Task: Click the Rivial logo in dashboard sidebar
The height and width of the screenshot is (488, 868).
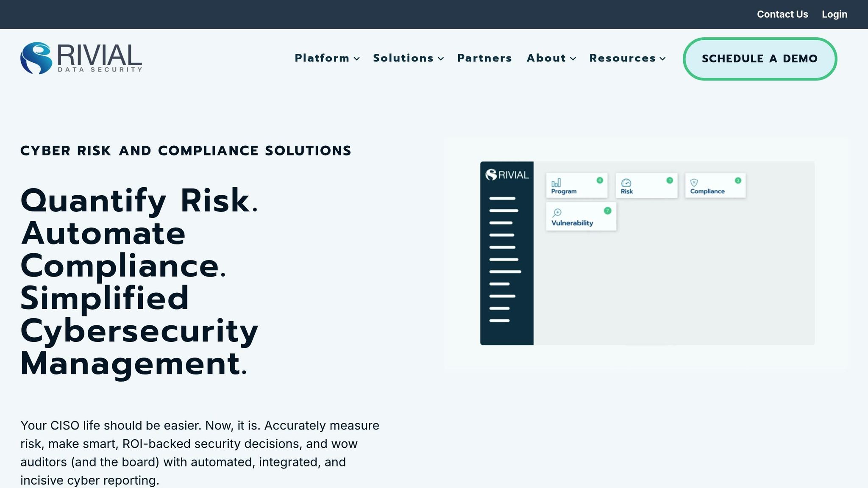Action: [507, 175]
